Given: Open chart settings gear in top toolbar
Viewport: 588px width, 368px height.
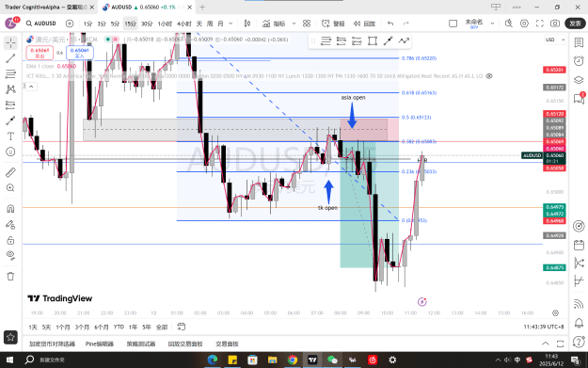Looking at the screenshot, I should [524, 24].
